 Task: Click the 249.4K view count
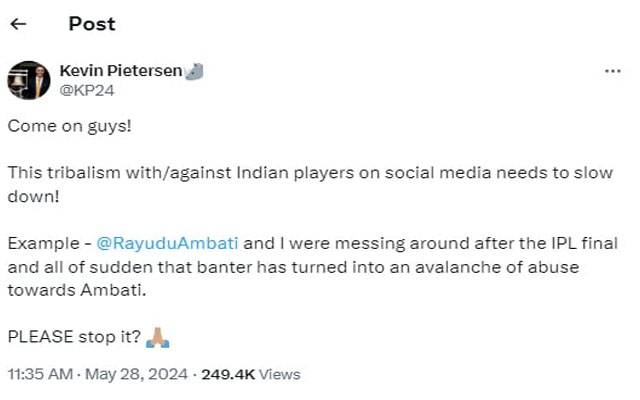pos(228,374)
